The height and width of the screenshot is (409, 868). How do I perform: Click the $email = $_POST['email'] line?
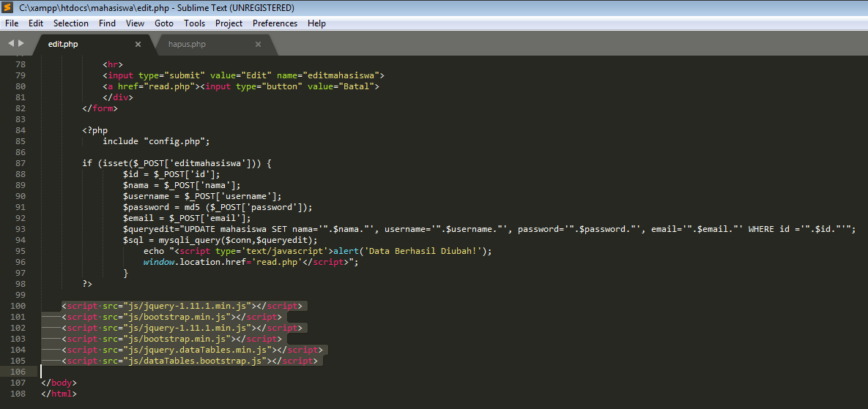187,218
